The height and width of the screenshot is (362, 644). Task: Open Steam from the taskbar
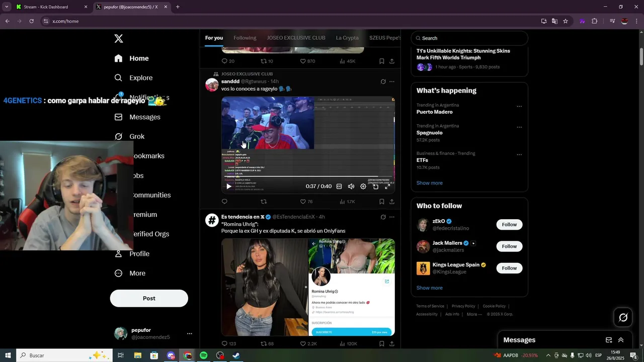coord(236,355)
